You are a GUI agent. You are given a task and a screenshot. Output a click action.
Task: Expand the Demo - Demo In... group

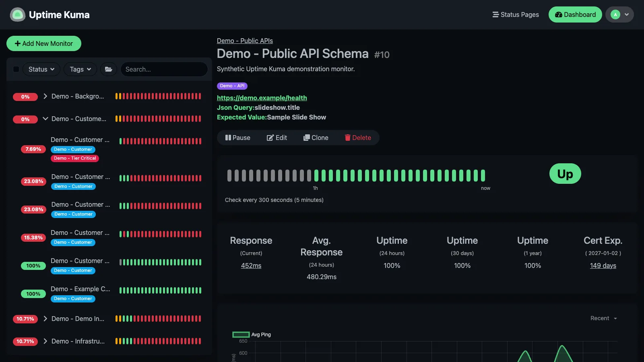(45, 319)
